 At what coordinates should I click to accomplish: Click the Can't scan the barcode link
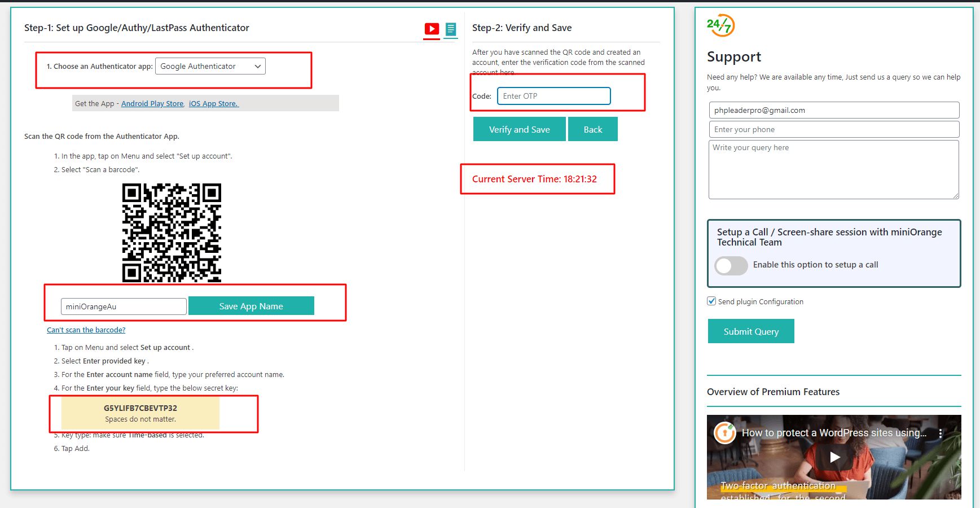coord(86,330)
